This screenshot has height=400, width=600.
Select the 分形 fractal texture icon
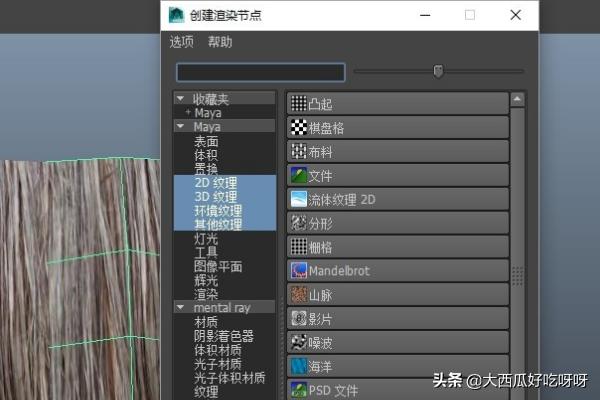click(298, 222)
